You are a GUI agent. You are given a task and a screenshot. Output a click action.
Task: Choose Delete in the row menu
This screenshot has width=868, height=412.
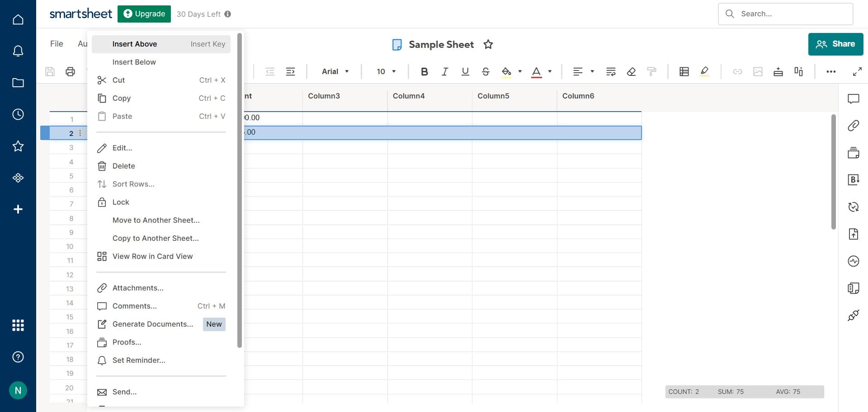(123, 166)
